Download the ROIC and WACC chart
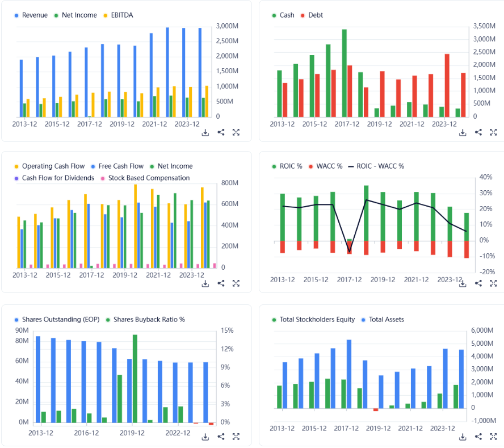This screenshot has width=504, height=448. 463,284
